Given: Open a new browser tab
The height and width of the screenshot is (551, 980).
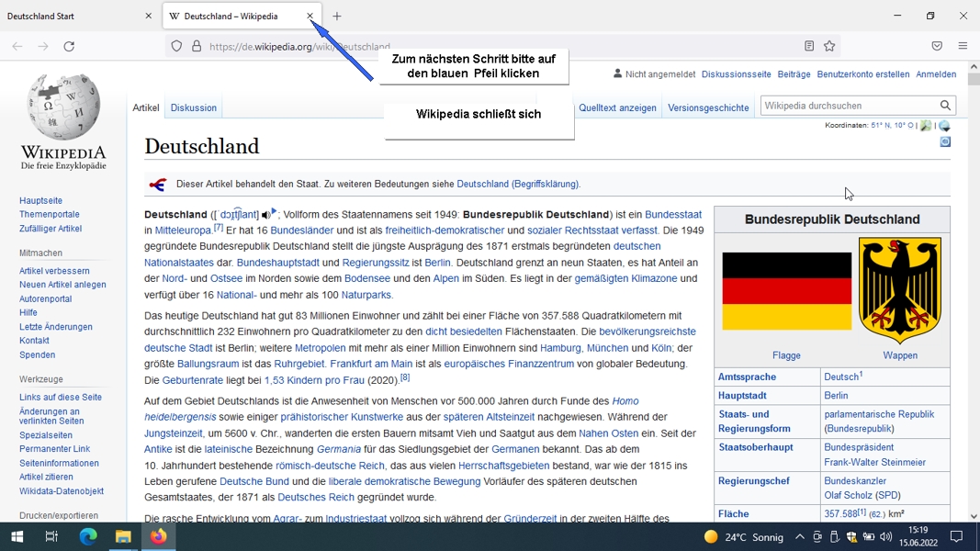Looking at the screenshot, I should click(337, 17).
